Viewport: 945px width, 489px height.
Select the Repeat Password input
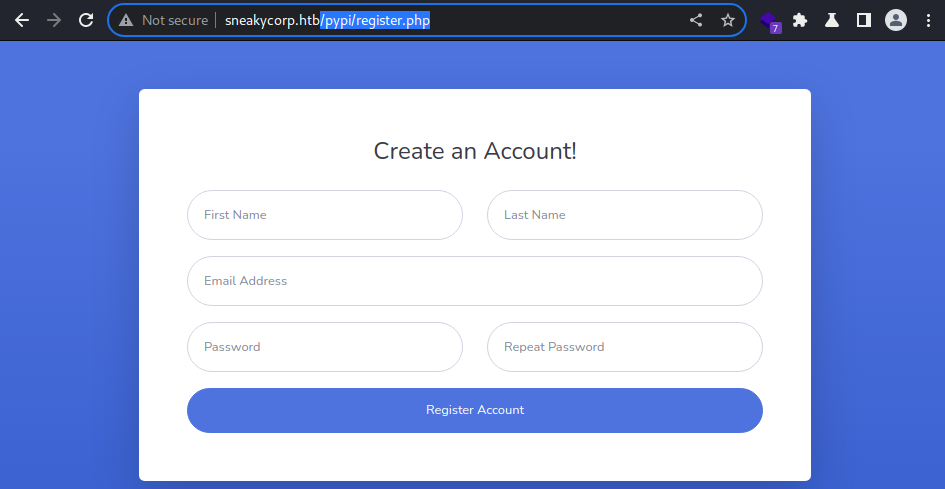pyautogui.click(x=624, y=347)
